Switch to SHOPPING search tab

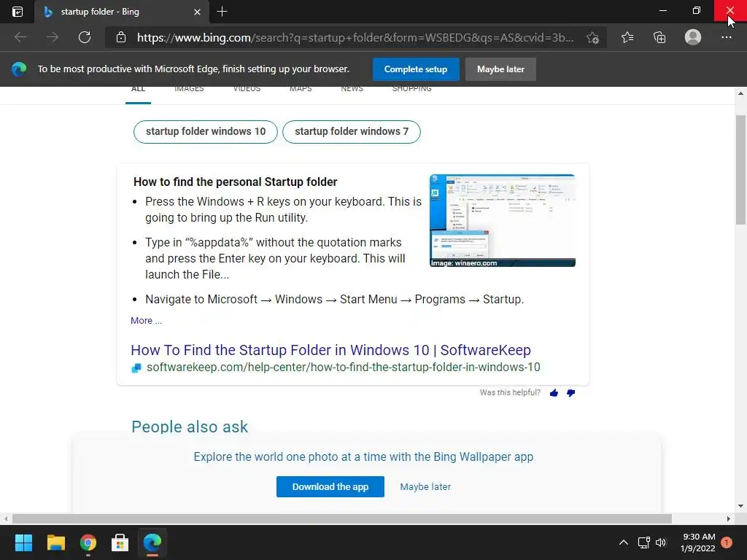412,89
